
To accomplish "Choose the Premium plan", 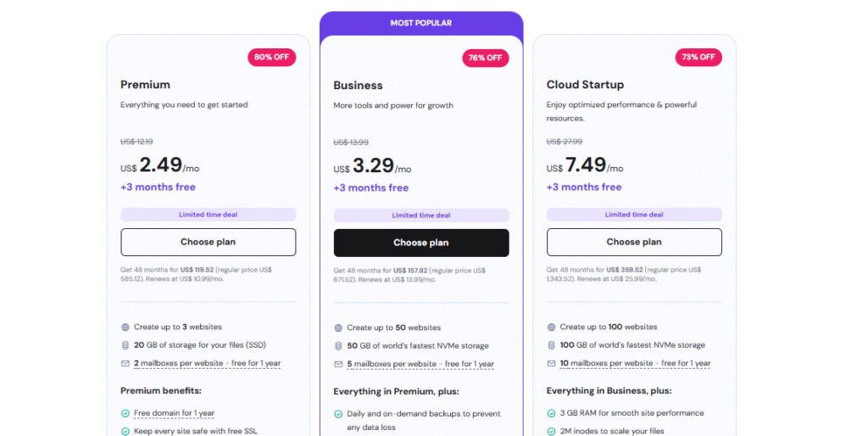I will pyautogui.click(x=208, y=242).
